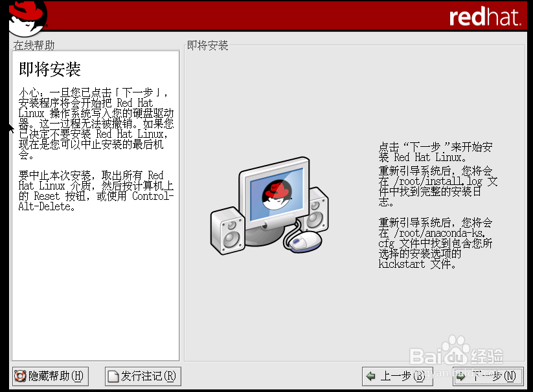
Task: Open release notes with 发行注记(R)
Action: [142, 376]
